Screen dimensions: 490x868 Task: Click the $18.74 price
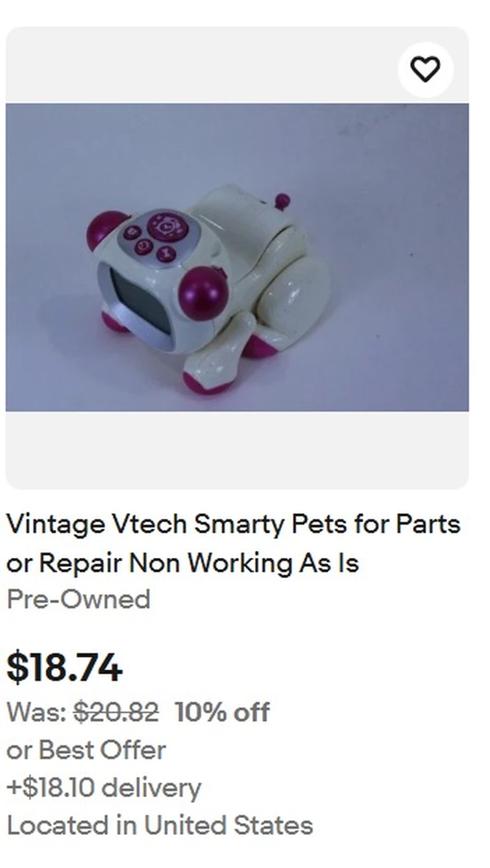64,668
